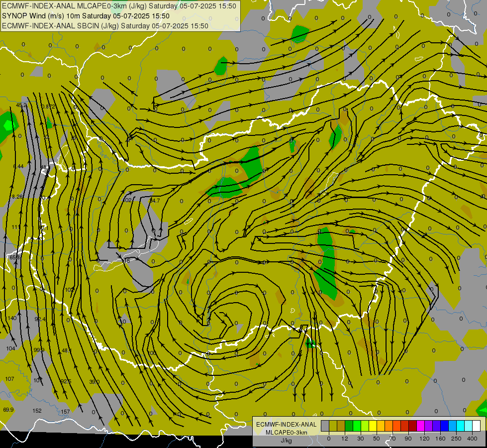Click the MLCAPE0-3km legend title text

point(287,433)
